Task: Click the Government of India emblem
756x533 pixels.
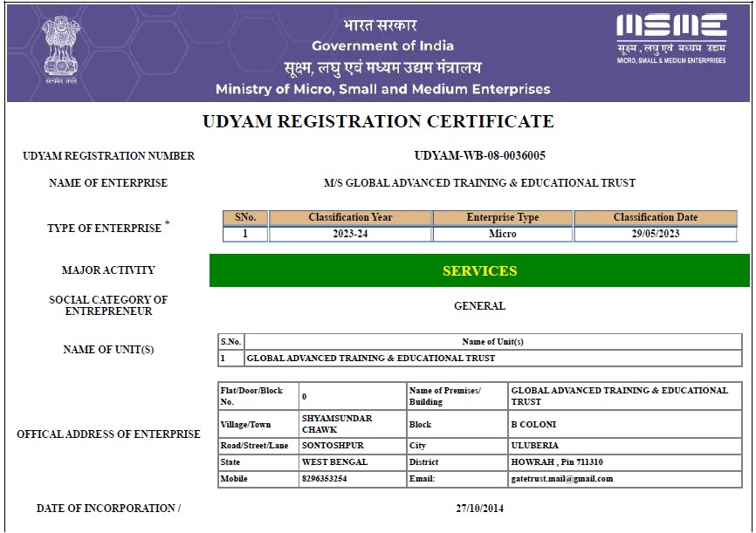Action: click(x=61, y=51)
